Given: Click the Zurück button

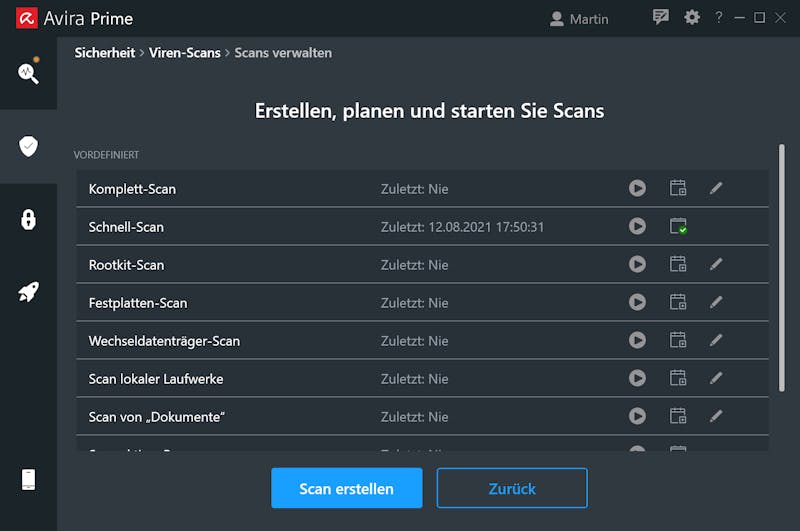Looking at the screenshot, I should click(x=512, y=488).
